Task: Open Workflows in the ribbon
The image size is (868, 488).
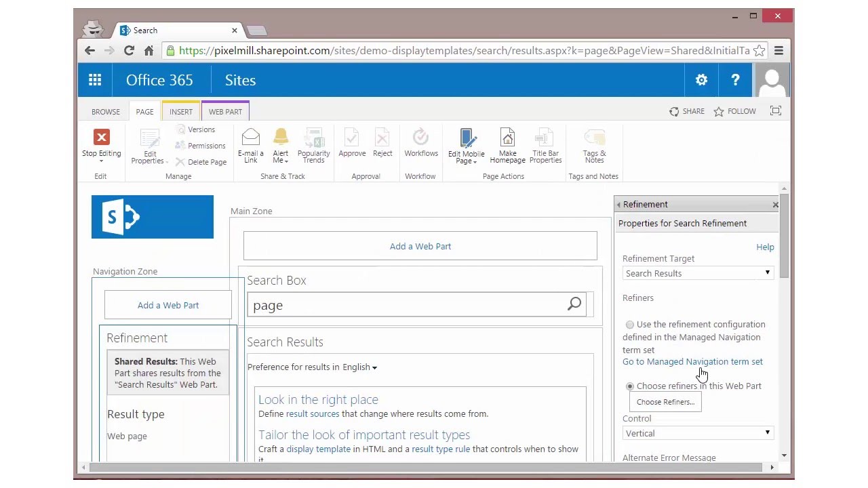Action: [421, 143]
